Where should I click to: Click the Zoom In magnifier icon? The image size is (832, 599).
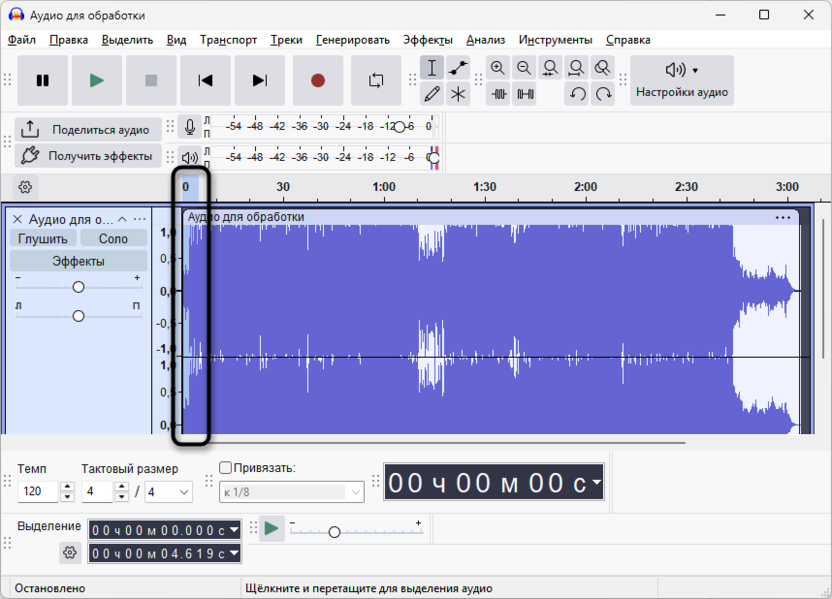coord(498,68)
